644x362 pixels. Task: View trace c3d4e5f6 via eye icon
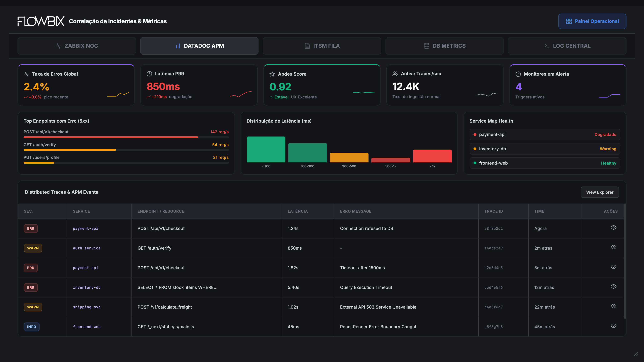pos(614,287)
